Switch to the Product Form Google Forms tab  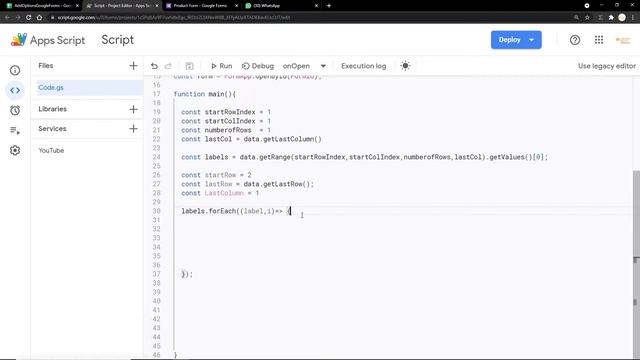[200, 6]
